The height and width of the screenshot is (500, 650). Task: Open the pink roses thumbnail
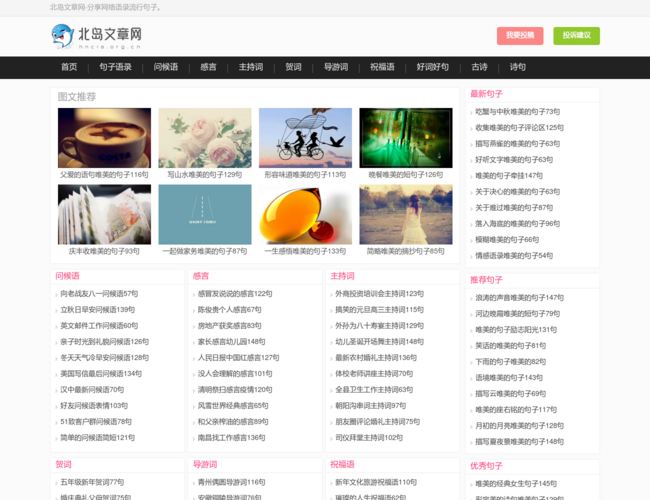pos(205,138)
